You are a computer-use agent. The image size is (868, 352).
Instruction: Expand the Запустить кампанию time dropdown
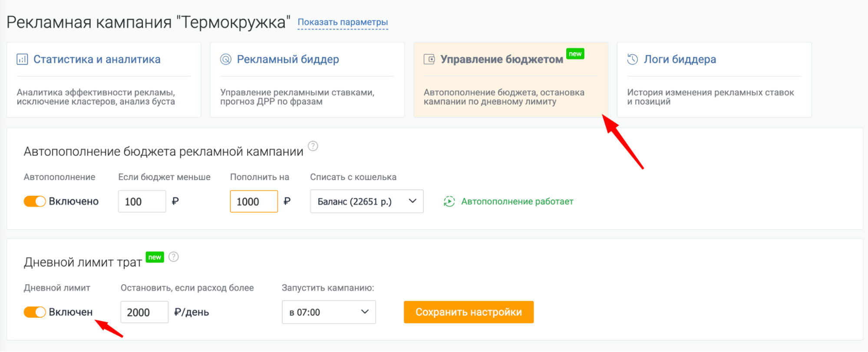click(329, 312)
